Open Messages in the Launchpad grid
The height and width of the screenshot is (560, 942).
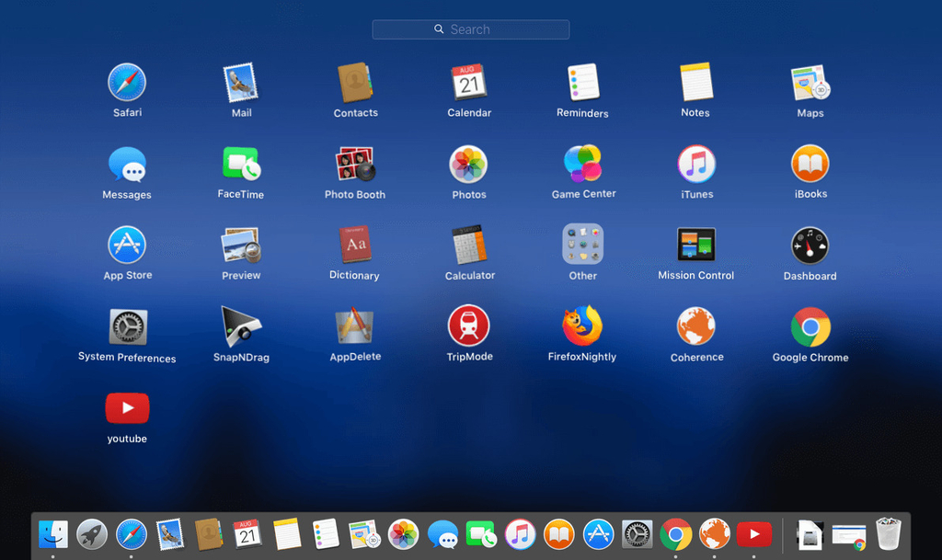(127, 164)
